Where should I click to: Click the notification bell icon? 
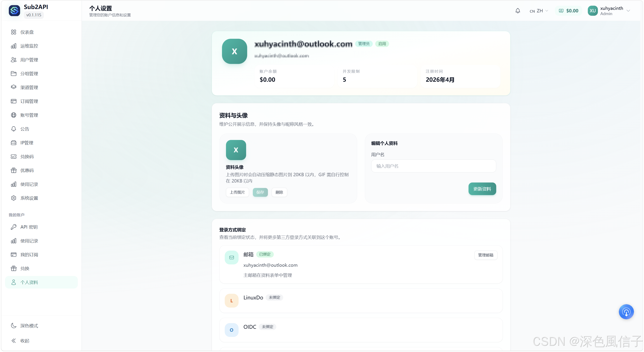point(518,11)
